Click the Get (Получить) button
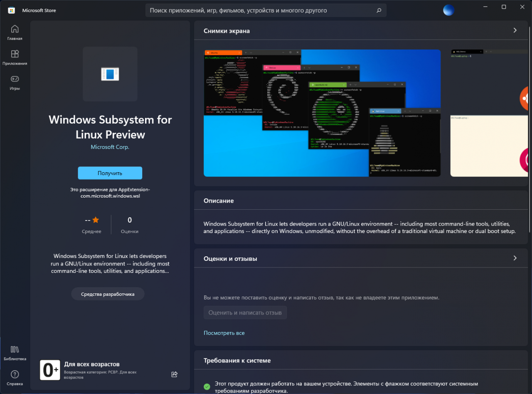The image size is (532, 394). click(x=110, y=173)
